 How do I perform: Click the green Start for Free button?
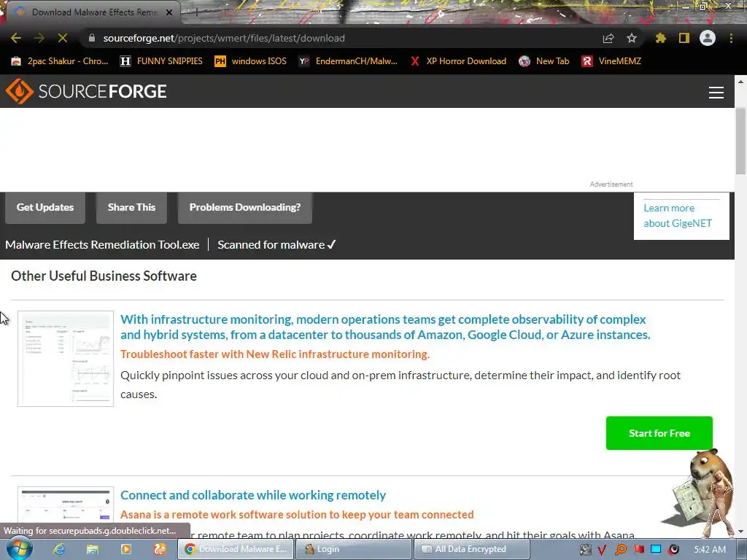pyautogui.click(x=659, y=433)
